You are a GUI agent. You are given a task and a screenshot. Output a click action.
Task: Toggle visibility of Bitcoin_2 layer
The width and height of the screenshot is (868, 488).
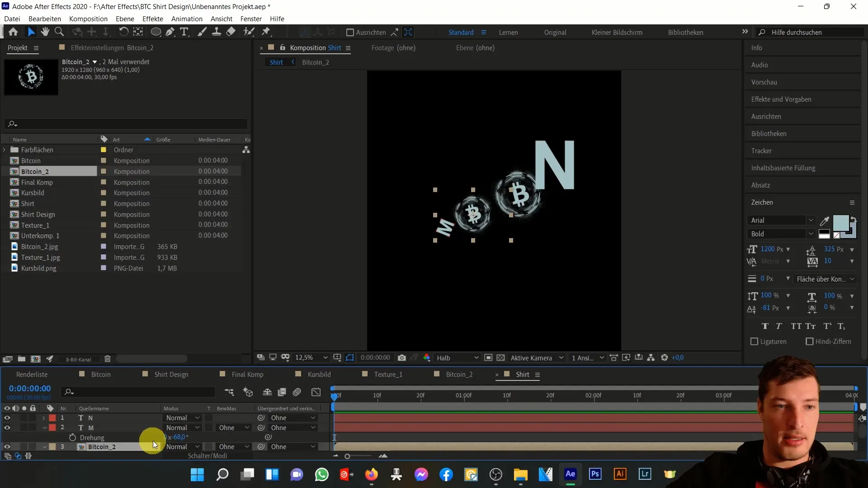click(7, 447)
